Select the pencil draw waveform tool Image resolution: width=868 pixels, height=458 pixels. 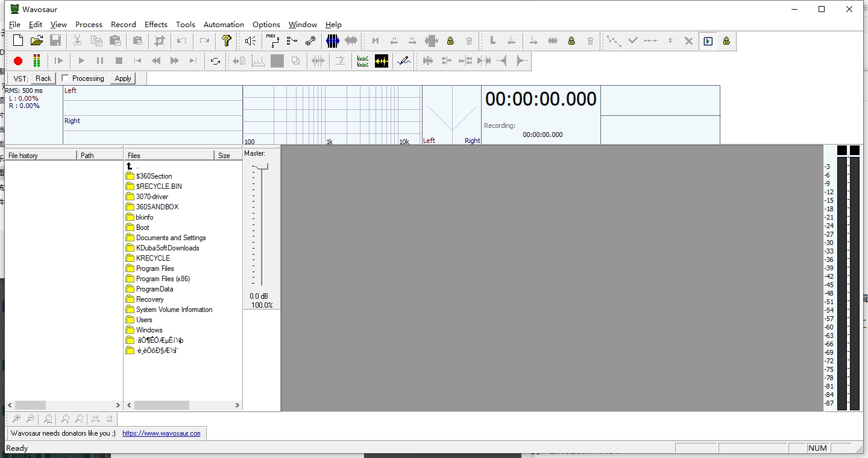[404, 61]
